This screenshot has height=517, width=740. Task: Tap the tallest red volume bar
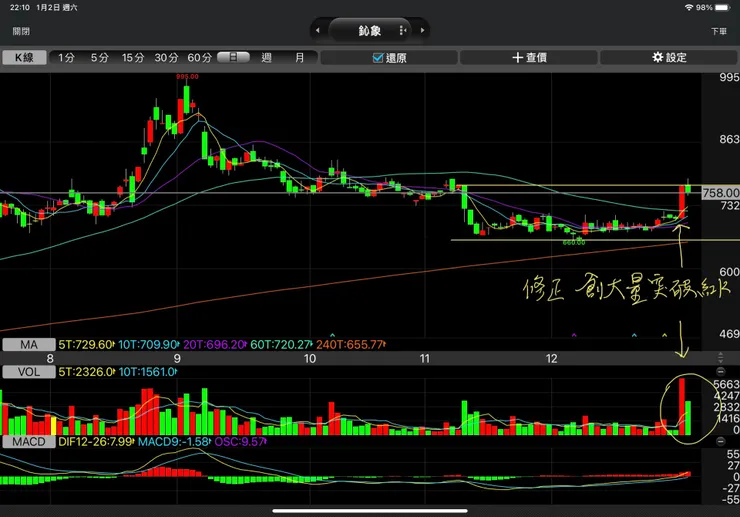pyautogui.click(x=682, y=406)
